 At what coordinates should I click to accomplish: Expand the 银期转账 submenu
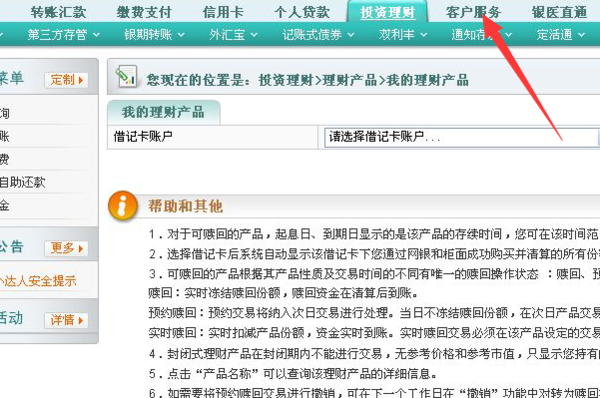(154, 35)
